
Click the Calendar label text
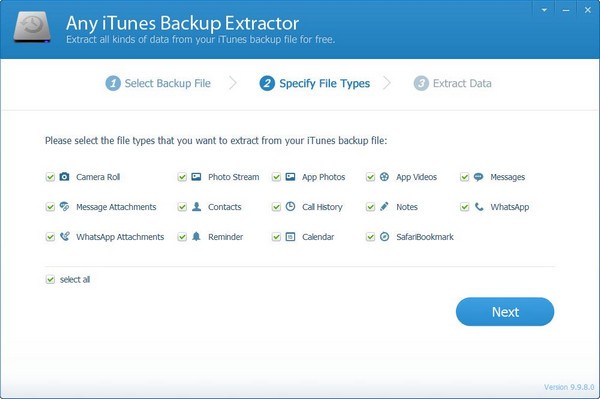click(318, 237)
